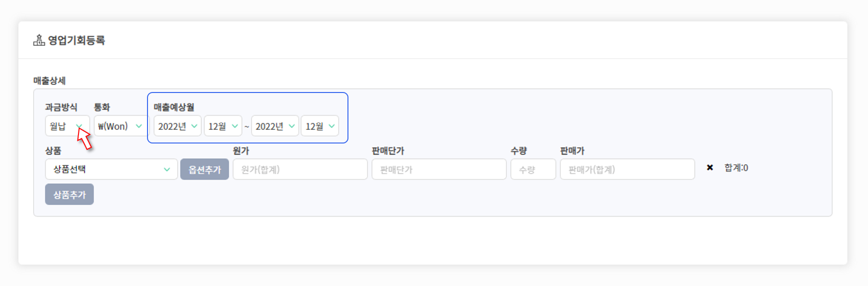The width and height of the screenshot is (868, 286).
Task: Focus the 판매가(합계) input field
Action: pyautogui.click(x=627, y=169)
